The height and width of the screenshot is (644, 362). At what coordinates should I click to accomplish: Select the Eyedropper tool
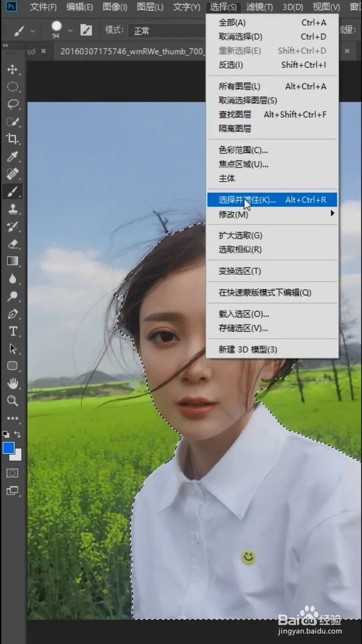point(13,156)
